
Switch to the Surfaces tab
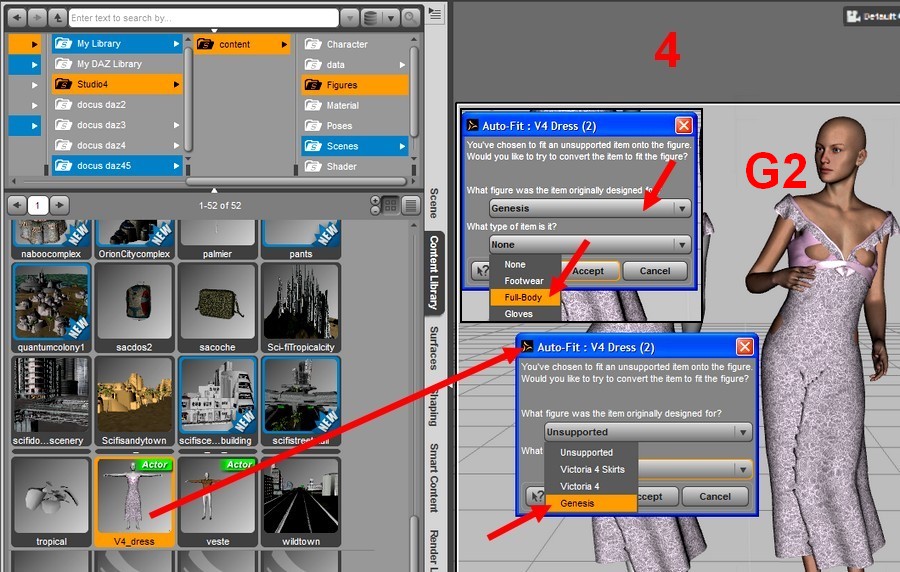pos(435,348)
